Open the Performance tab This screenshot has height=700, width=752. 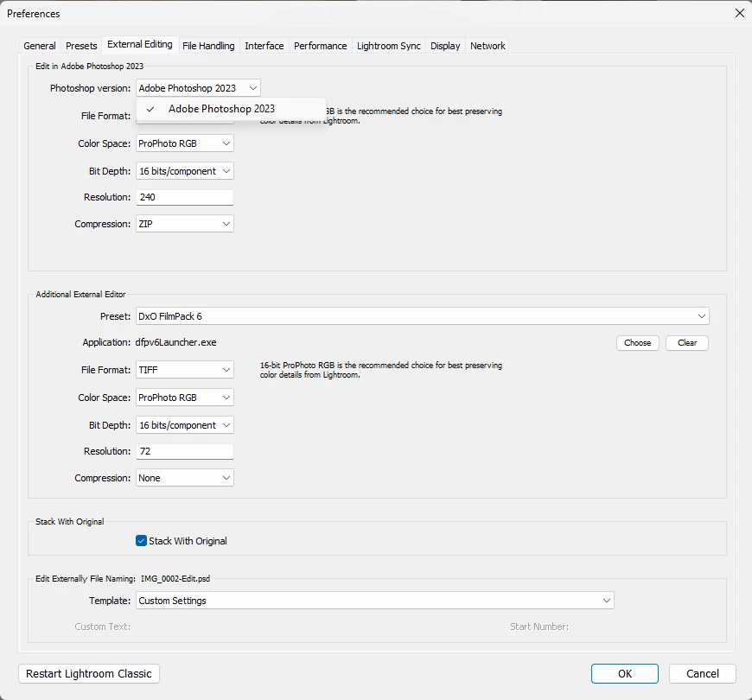[320, 46]
